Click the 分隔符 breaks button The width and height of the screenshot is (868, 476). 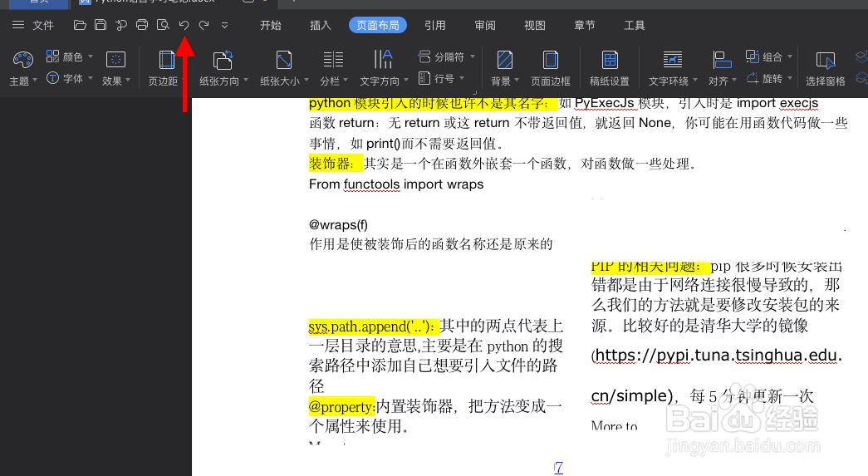click(446, 56)
